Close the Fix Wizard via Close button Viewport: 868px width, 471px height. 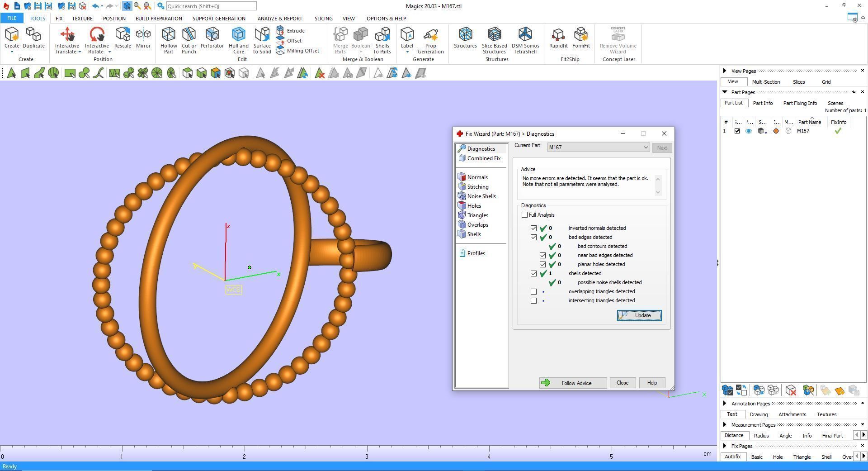tap(623, 383)
